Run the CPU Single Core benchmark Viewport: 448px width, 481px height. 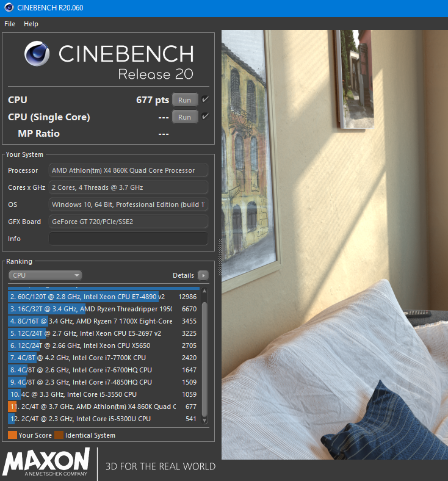(184, 117)
